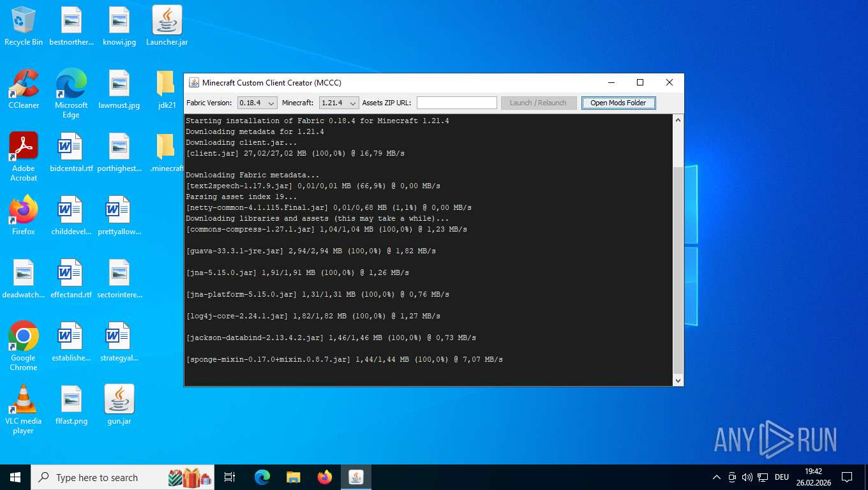Click the Launch / Relaunch button
868x490 pixels.
[x=538, y=103]
